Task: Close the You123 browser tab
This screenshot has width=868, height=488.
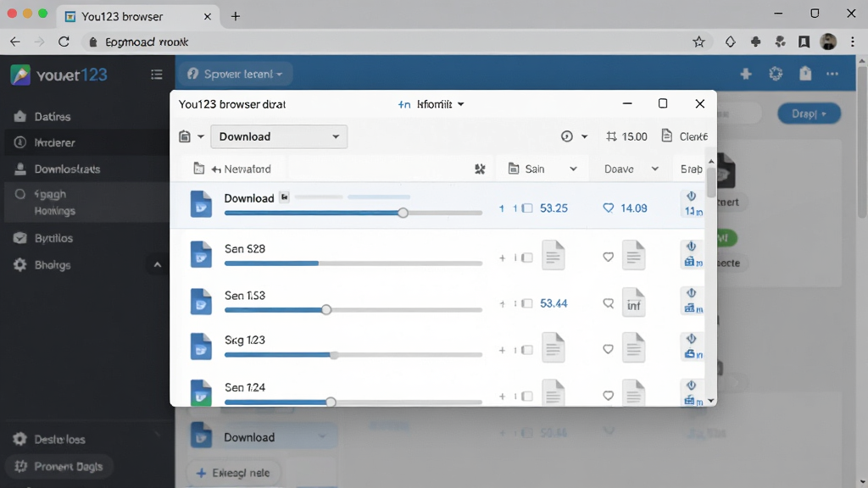Action: 208,17
